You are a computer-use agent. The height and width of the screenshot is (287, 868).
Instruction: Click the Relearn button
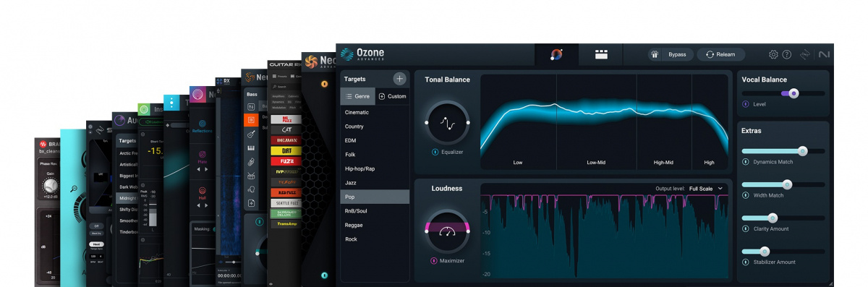point(720,54)
